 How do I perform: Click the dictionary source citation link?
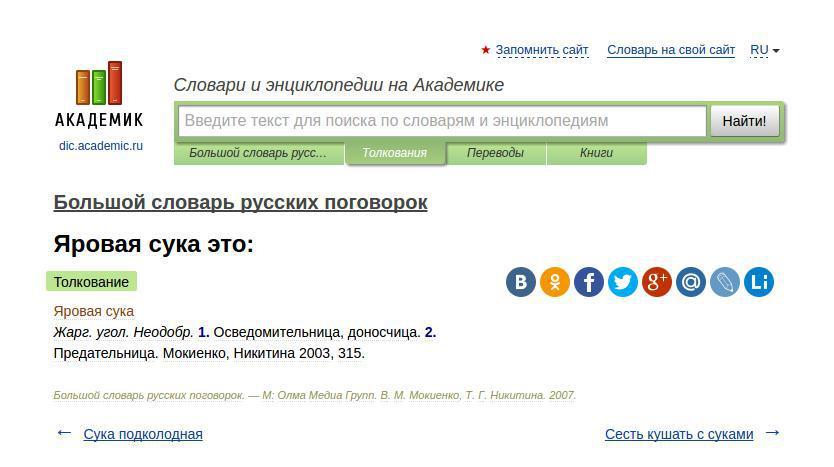coord(314,395)
